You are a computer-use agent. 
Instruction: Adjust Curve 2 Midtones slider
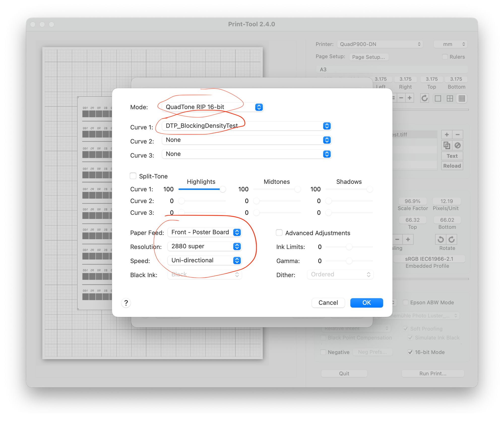pos(277,201)
